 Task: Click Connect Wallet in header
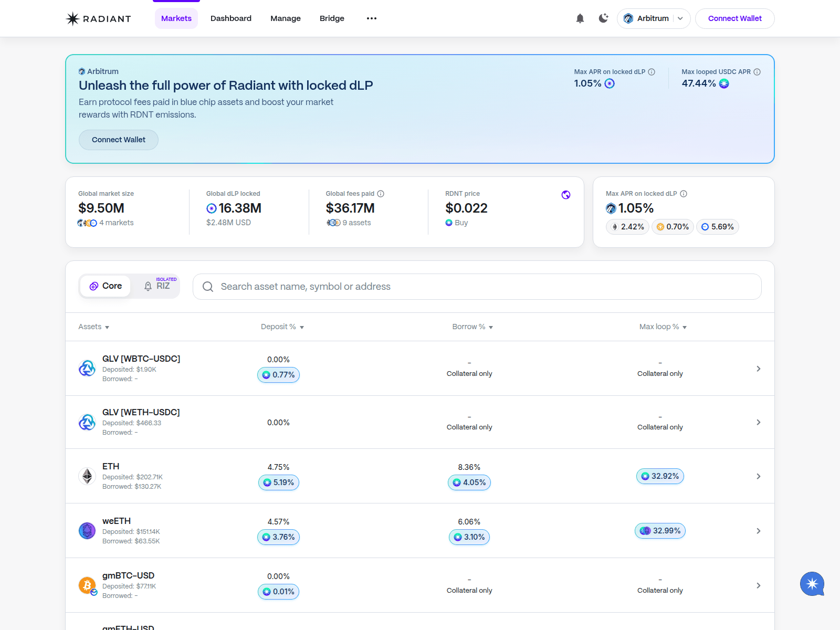(x=734, y=18)
